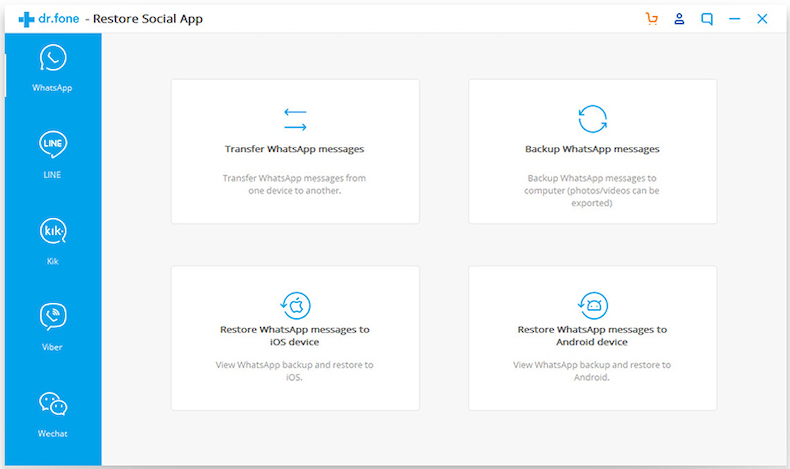The image size is (790, 469).
Task: Choose Restore WhatsApp messages to Android device
Action: pyautogui.click(x=592, y=335)
